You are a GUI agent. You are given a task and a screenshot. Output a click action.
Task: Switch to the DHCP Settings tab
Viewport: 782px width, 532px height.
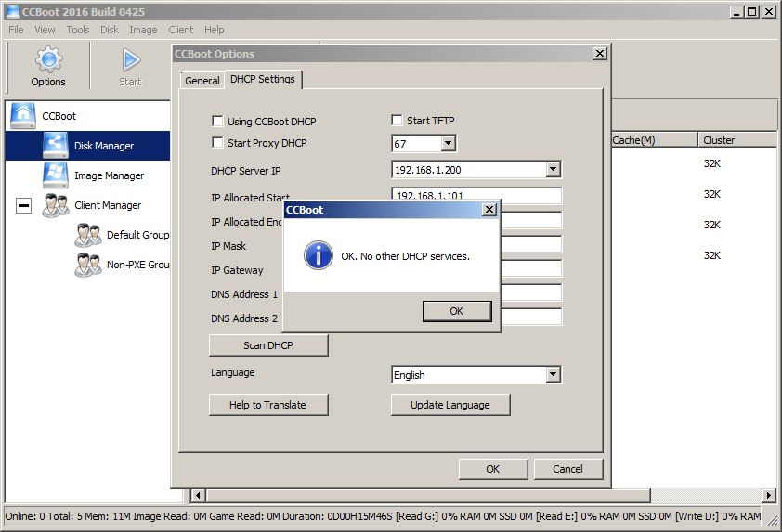pos(263,79)
